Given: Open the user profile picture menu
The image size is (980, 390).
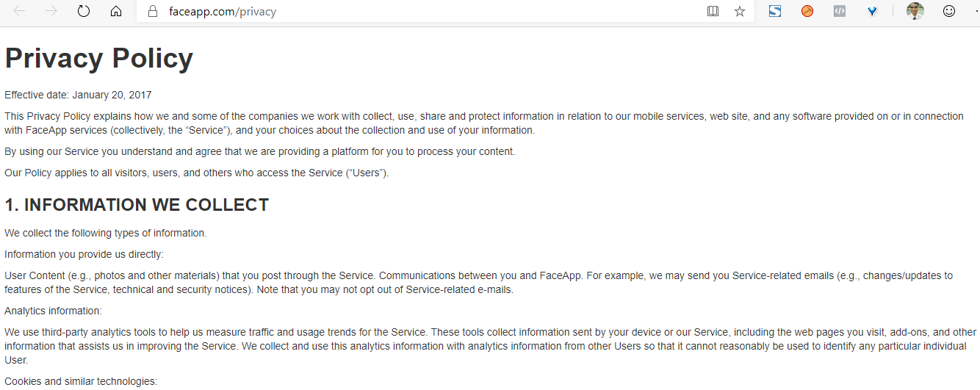Looking at the screenshot, I should coord(915,11).
